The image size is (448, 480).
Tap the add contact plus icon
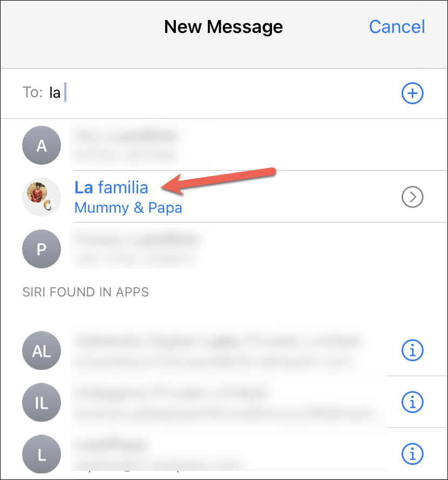tap(412, 93)
